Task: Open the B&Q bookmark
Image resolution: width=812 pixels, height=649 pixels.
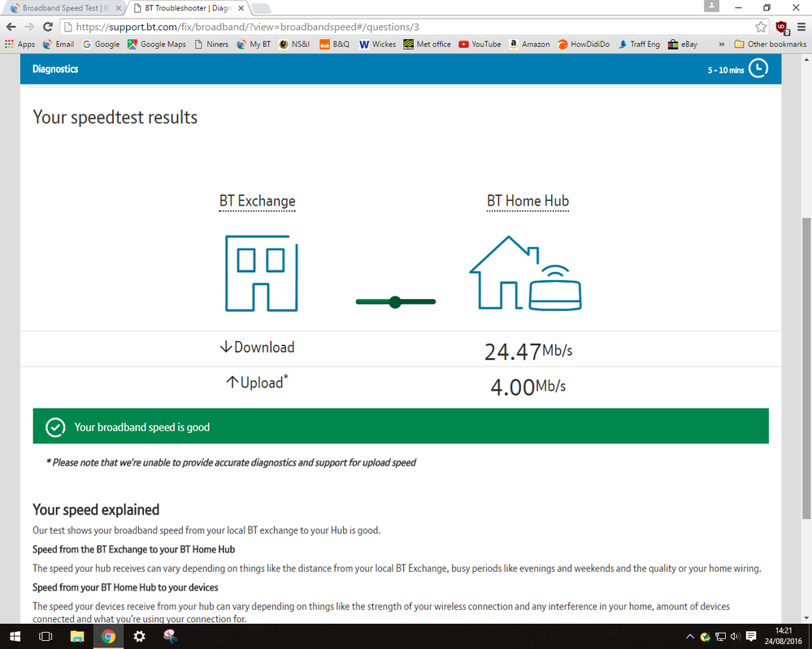Action: point(334,44)
